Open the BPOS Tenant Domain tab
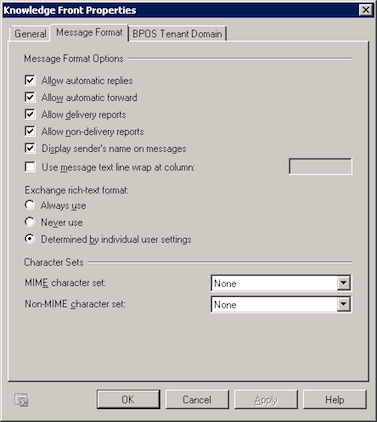The width and height of the screenshot is (377, 422). [177, 34]
